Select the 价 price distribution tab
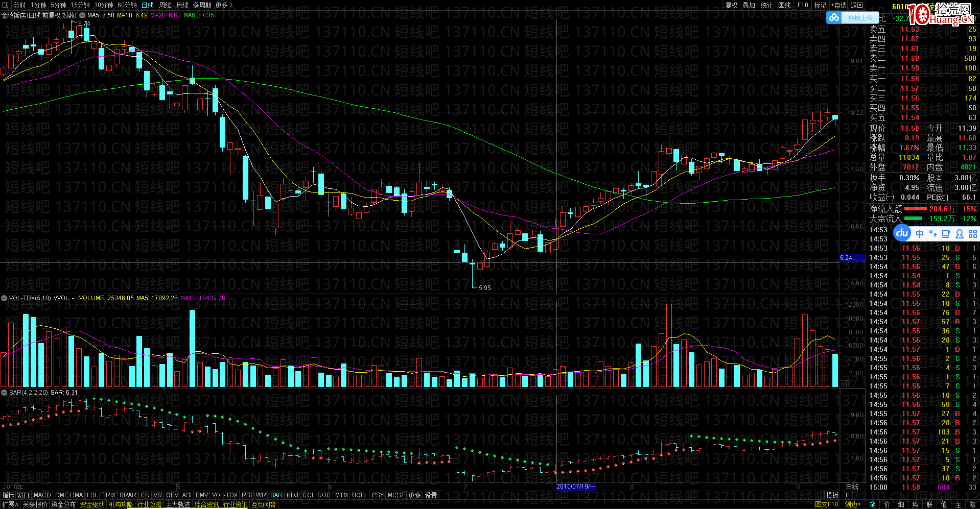This screenshot has width=980, height=509. [886, 504]
